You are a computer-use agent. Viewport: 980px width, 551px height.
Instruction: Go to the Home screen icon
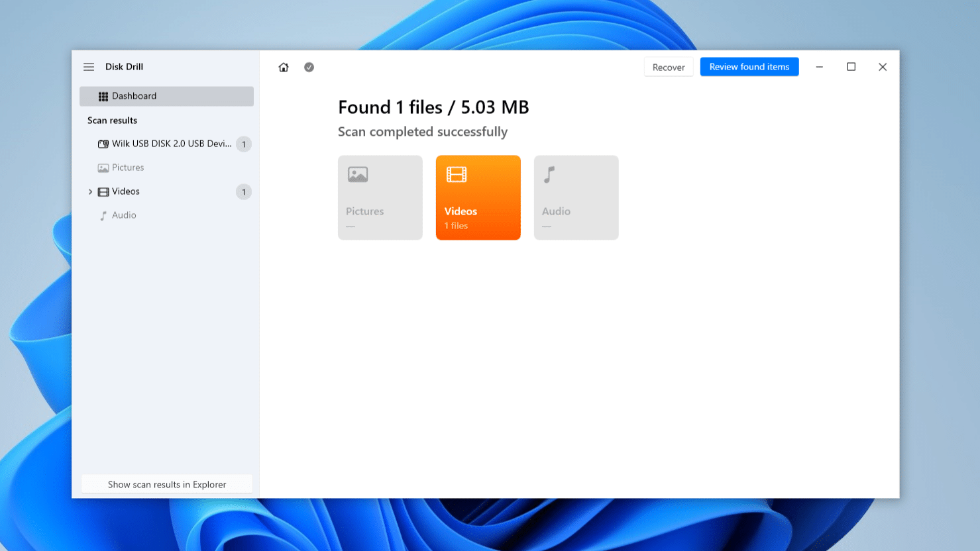click(x=284, y=67)
